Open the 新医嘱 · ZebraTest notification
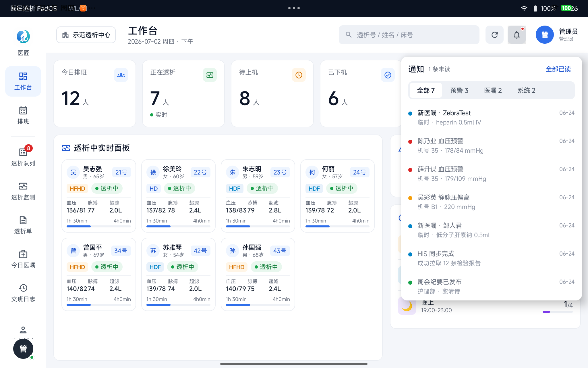This screenshot has width=588, height=368. tap(492, 118)
